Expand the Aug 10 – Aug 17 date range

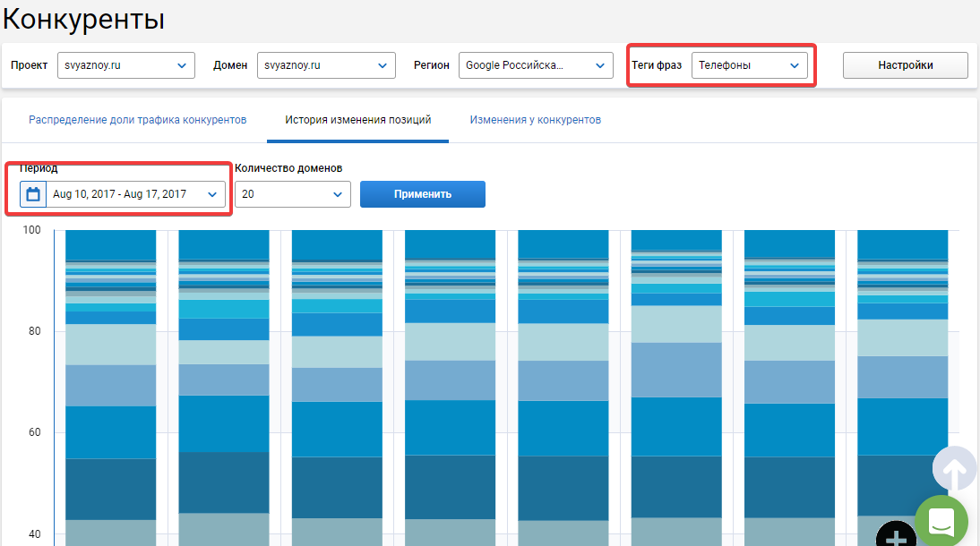[x=135, y=194]
